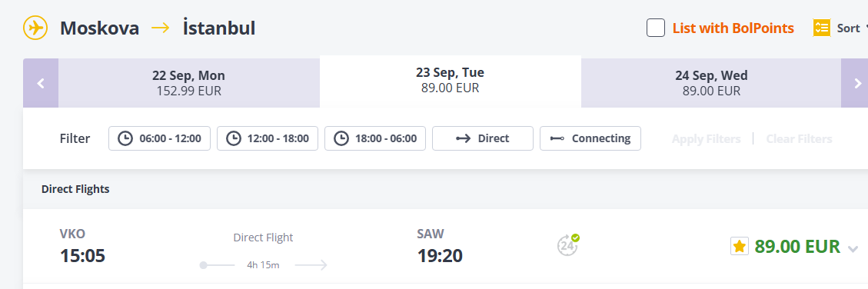
Task: Click the arrow icon in the Direct filter
Action: (464, 138)
